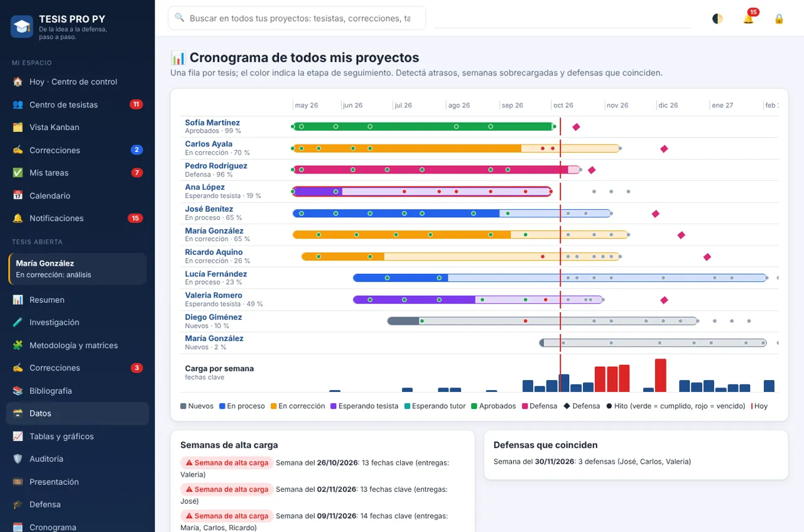Open Notificaciones sidebar bell icon
The height and width of the screenshot is (532, 804).
pos(18,219)
